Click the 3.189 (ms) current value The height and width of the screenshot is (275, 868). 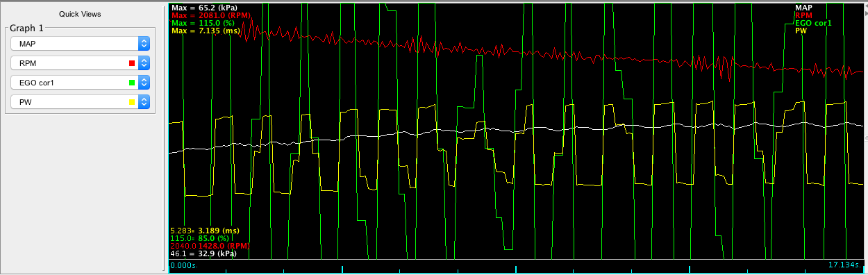(219, 231)
